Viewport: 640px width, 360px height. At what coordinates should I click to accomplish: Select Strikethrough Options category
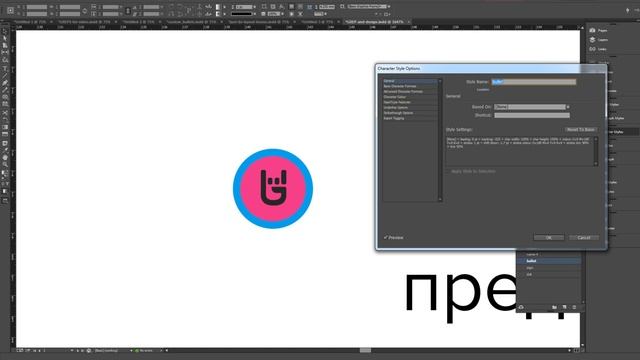click(410, 113)
